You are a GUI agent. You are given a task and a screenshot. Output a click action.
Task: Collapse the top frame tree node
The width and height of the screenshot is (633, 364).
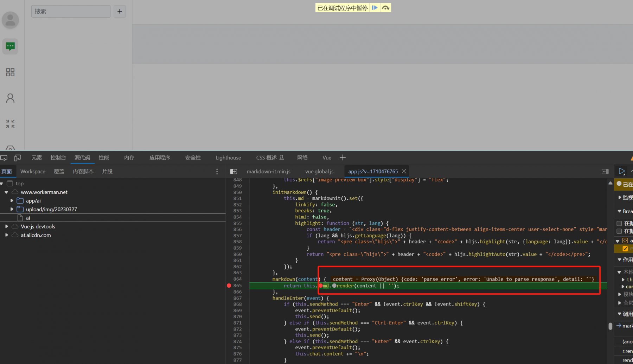(x=2, y=184)
